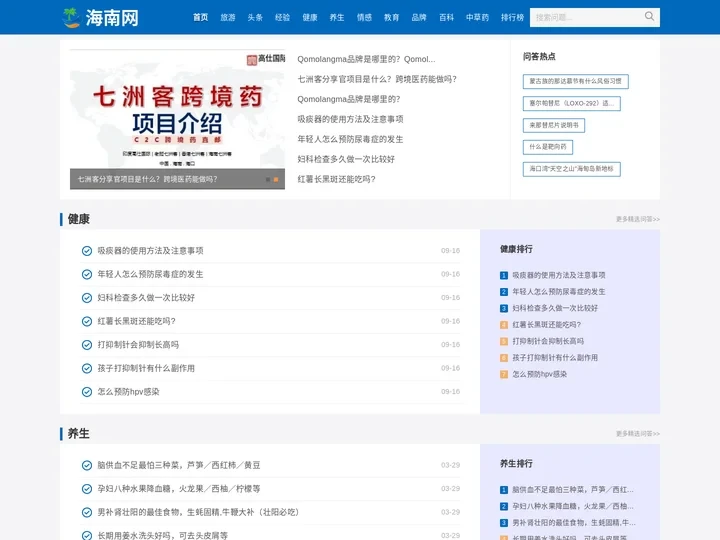Screen dimensions: 720x540
Task: Open 健康排行 entry 打抑制针会抑制长高吗
Action: (548, 341)
